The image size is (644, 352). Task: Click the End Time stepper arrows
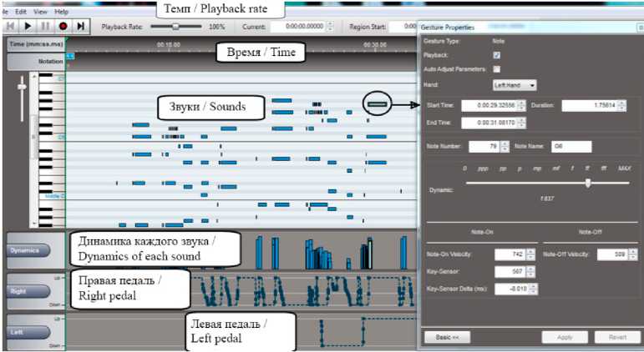click(x=521, y=123)
